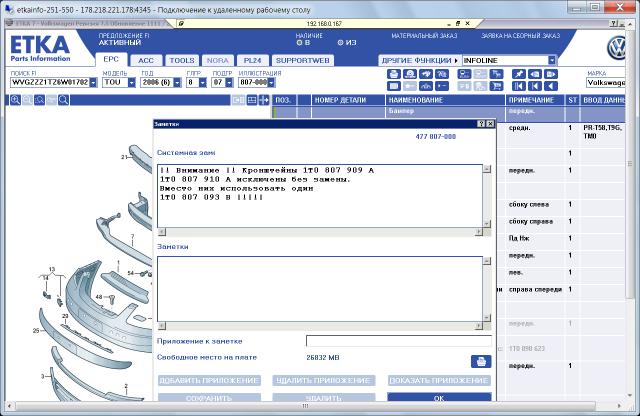This screenshot has width=640, height=416.
Task: Click the МАРКА field showing Volkswagen
Action: (x=606, y=82)
